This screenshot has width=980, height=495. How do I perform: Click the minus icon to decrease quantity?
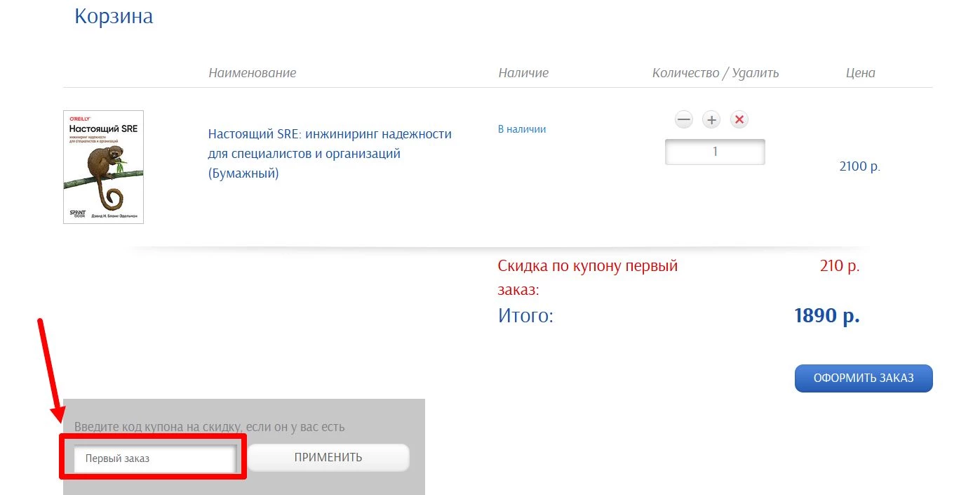(683, 119)
